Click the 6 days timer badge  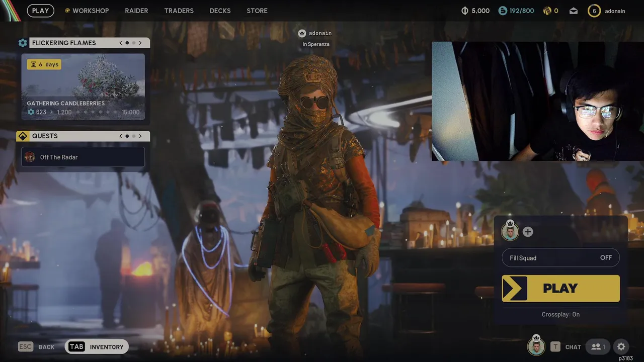click(44, 64)
